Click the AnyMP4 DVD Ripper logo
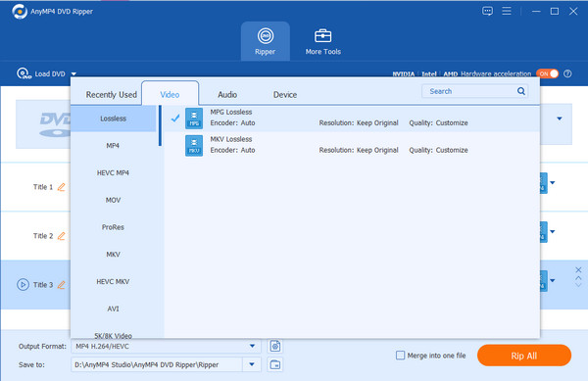588x381 pixels. (x=20, y=11)
